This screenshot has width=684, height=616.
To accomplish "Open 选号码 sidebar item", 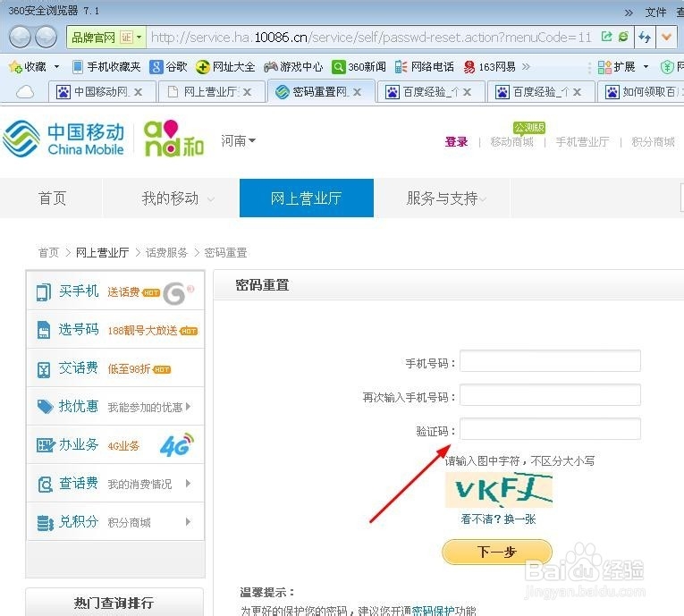I will pyautogui.click(x=115, y=329).
